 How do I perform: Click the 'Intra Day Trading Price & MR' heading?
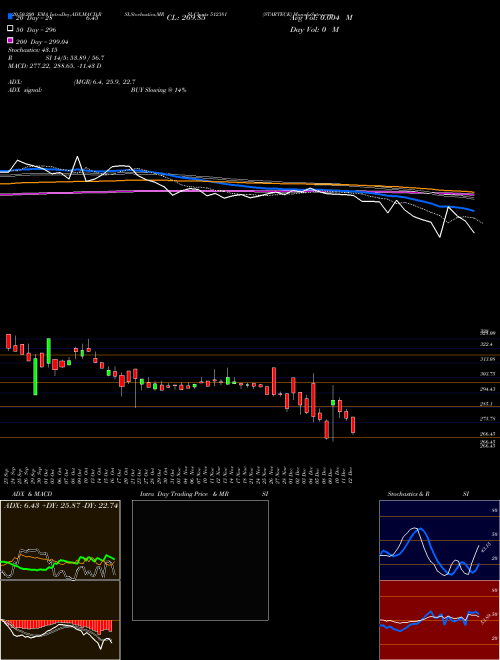(184, 494)
